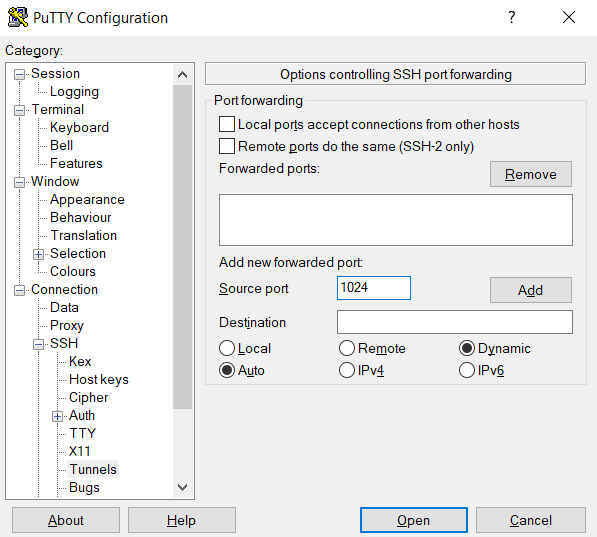Expand the Auth tree node
This screenshot has width=597, height=537.
[x=57, y=416]
